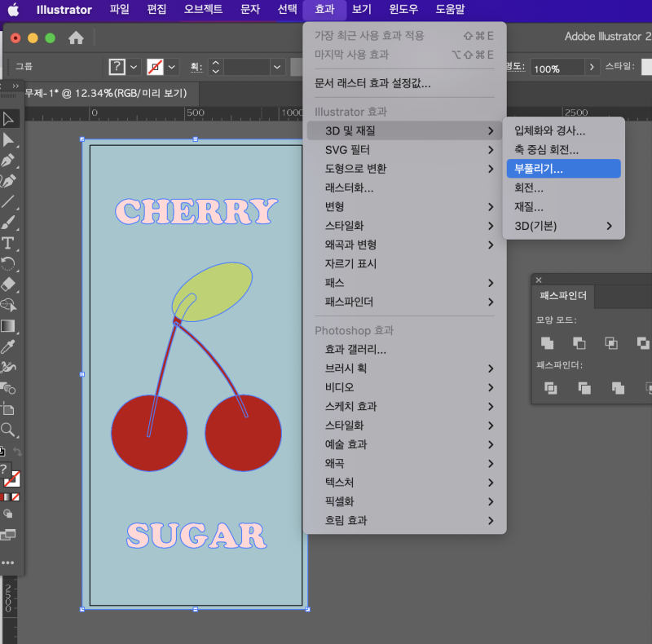This screenshot has height=644, width=652.
Task: Click the Unite shape mode in Pathfinder panel
Action: pos(547,343)
